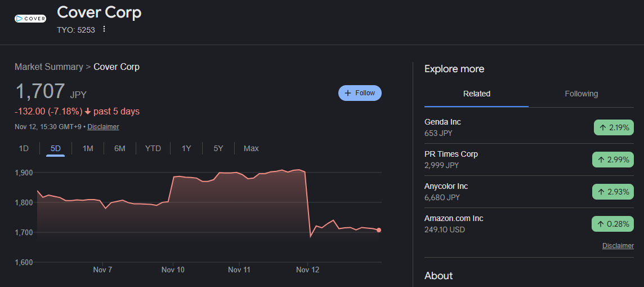
Task: Switch to the Following tab
Action: 581,94
